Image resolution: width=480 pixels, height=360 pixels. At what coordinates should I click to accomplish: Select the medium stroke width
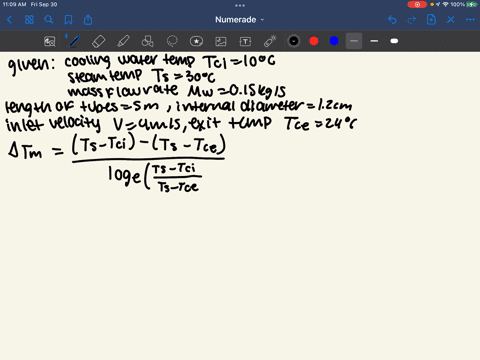coord(374,41)
